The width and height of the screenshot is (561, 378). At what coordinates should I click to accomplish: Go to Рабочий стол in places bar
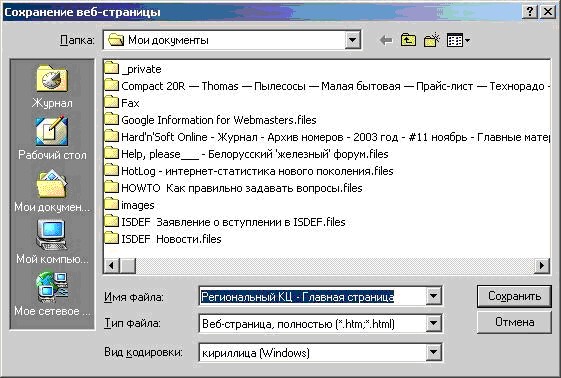pyautogui.click(x=52, y=138)
